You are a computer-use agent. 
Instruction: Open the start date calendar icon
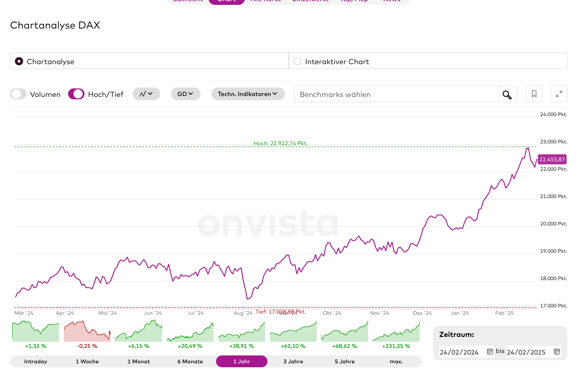490,352
